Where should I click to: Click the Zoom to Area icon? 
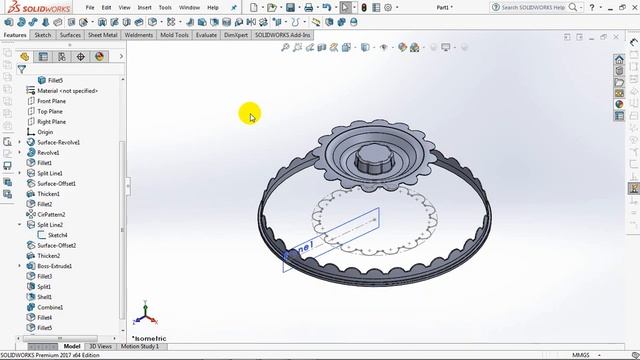coord(297,47)
